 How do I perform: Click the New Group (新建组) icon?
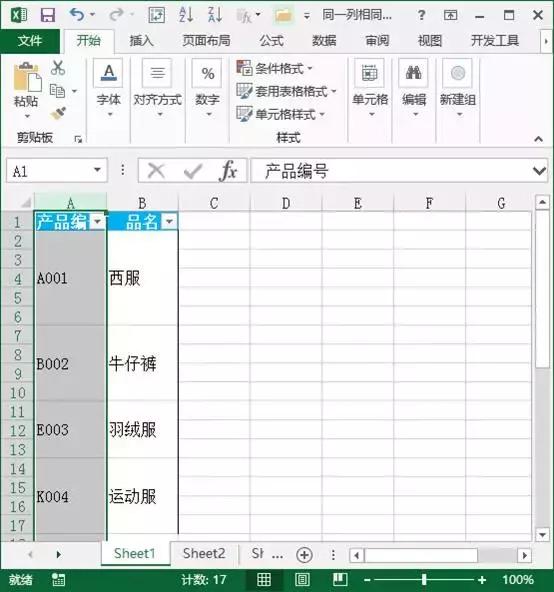coord(458,73)
